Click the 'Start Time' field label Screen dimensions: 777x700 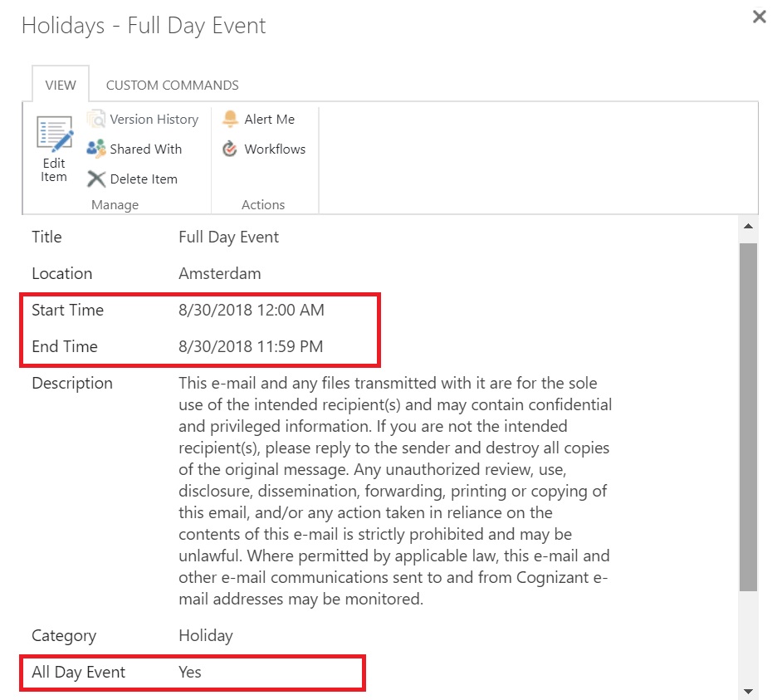click(x=68, y=310)
